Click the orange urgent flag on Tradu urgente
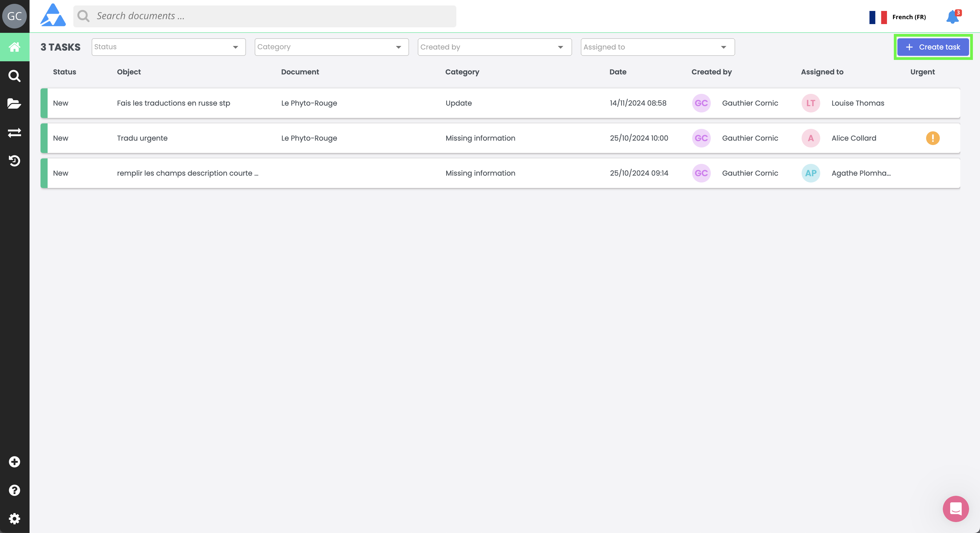980x533 pixels. [932, 138]
